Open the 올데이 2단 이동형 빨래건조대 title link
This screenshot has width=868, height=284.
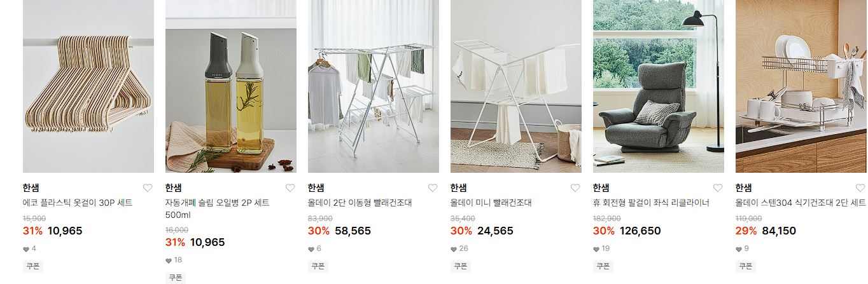(x=360, y=203)
